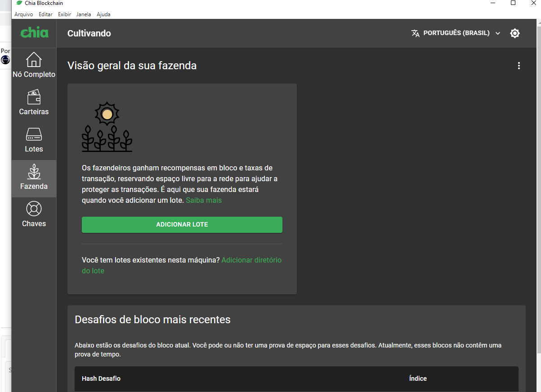Open the Editar menu
This screenshot has height=392, width=541.
click(45, 14)
